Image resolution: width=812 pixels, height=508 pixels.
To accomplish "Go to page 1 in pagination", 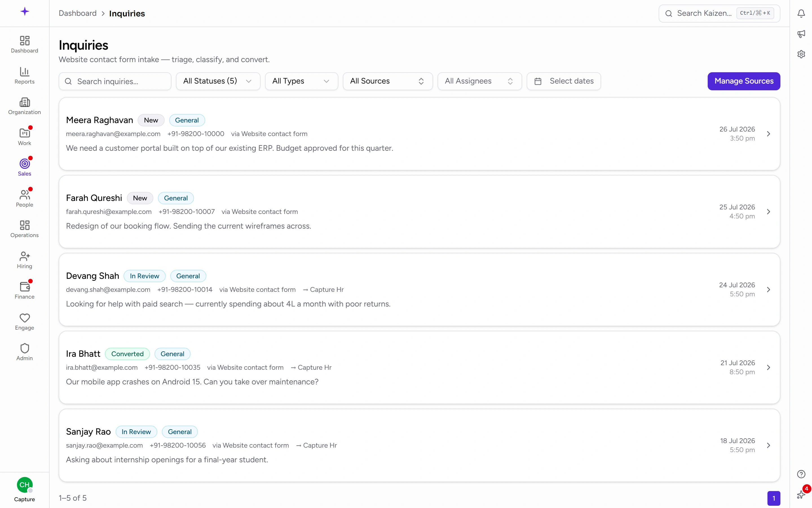I will (773, 498).
